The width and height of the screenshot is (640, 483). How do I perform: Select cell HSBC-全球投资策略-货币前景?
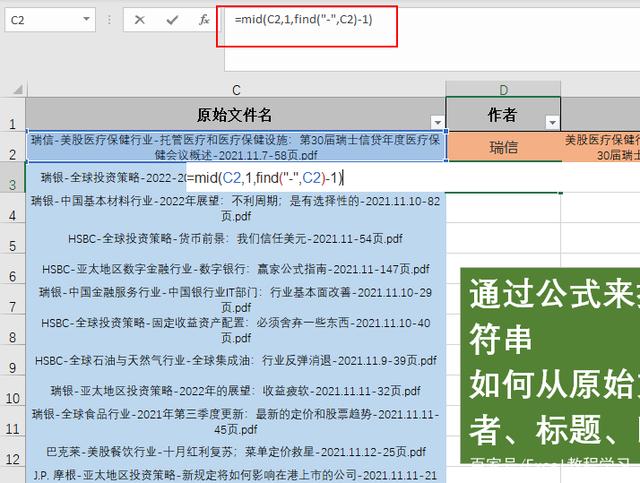[236, 238]
